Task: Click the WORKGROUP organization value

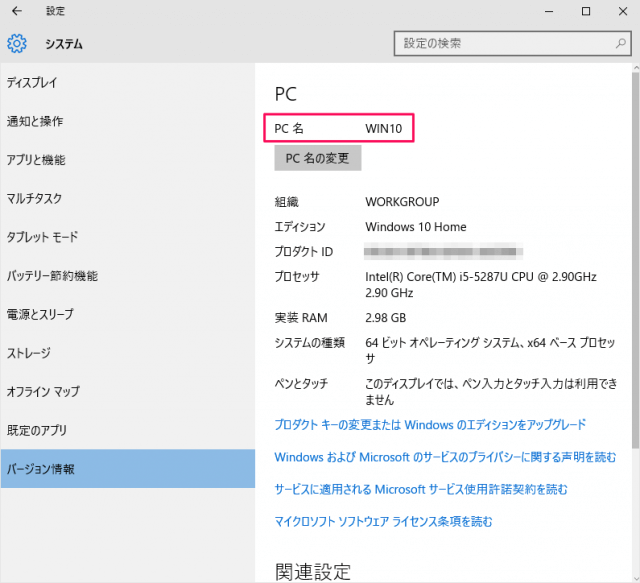Action: click(402, 202)
